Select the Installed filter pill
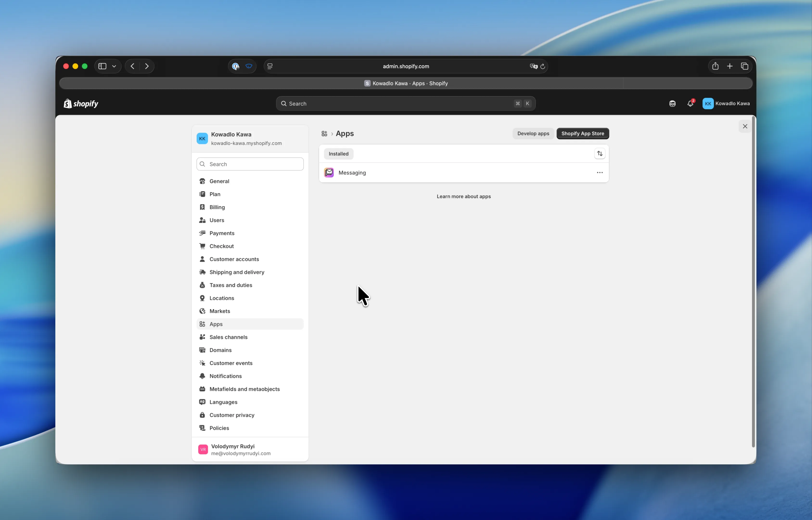This screenshot has width=812, height=520. [338, 154]
